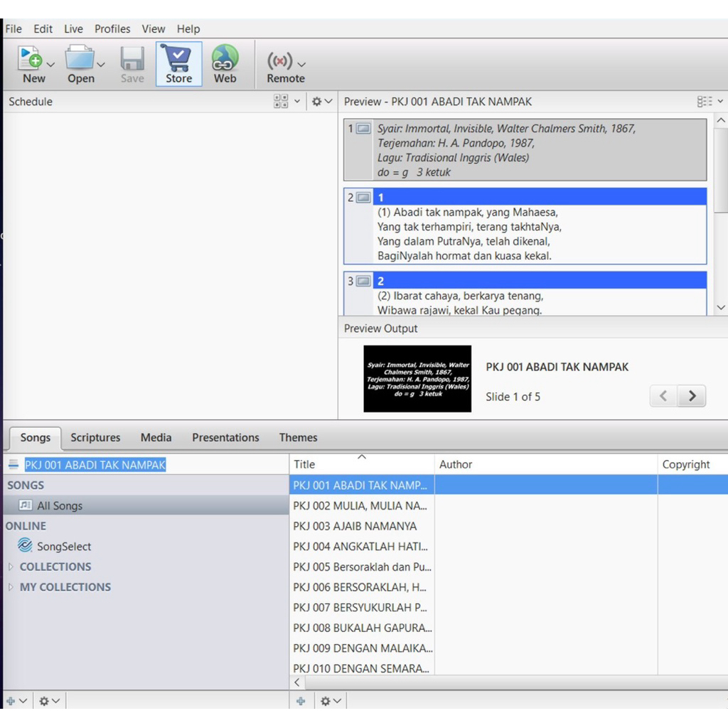This screenshot has height=728, width=728.
Task: Open the Store shopping cart
Action: tap(178, 58)
